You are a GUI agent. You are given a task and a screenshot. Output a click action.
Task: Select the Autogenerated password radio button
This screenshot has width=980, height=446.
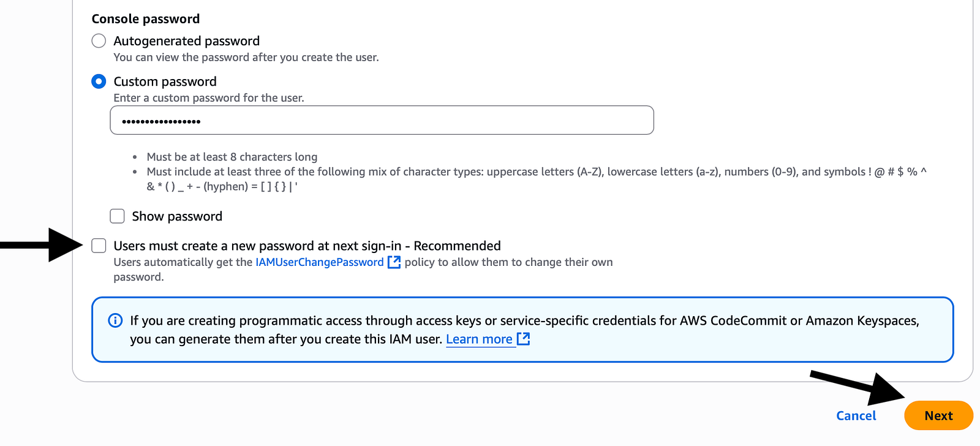(99, 41)
